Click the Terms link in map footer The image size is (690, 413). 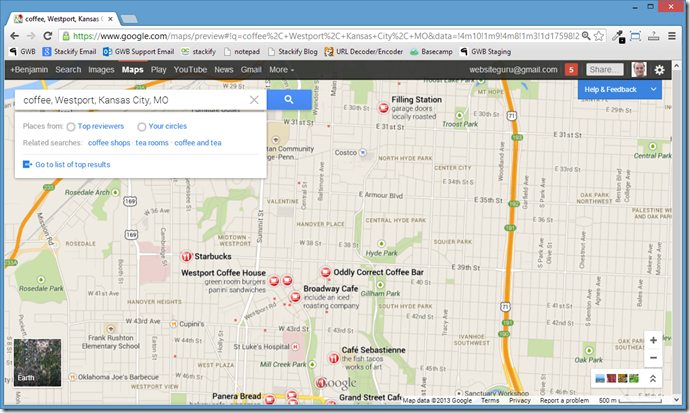[x=490, y=400]
